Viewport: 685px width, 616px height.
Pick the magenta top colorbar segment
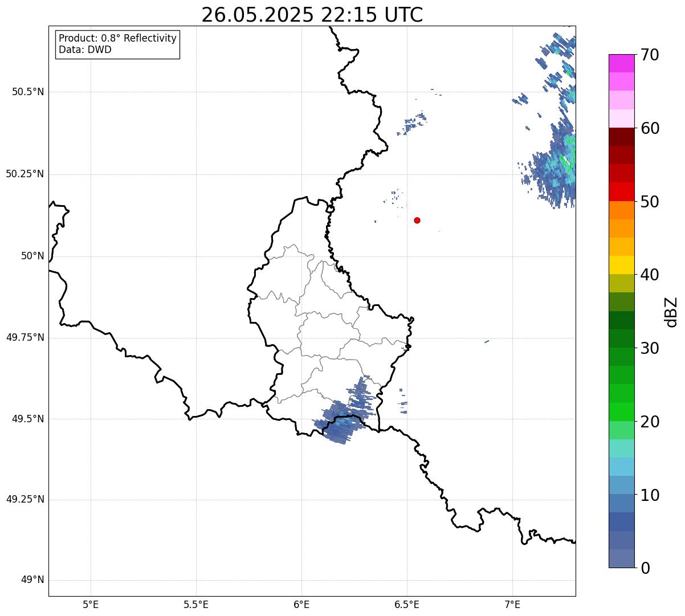[x=621, y=63]
